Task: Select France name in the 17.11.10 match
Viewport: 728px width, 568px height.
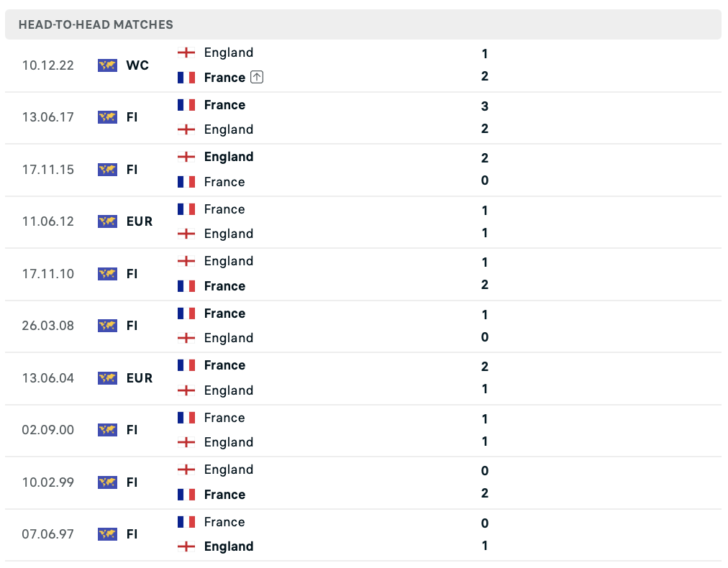Action: 224,286
